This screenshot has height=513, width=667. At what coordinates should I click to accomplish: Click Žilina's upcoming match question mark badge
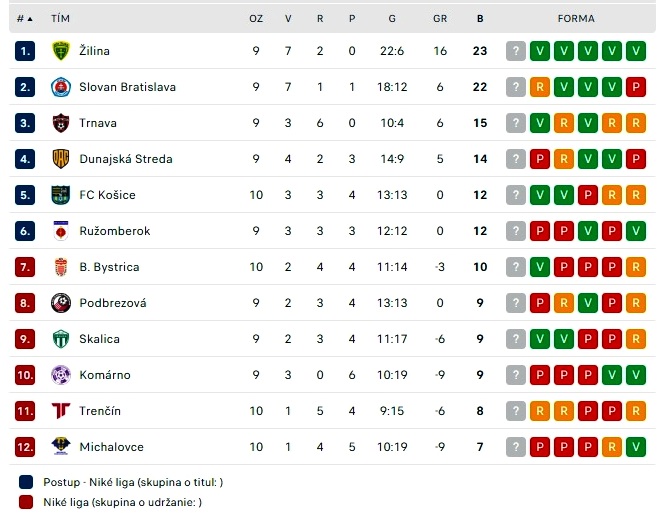coord(516,51)
